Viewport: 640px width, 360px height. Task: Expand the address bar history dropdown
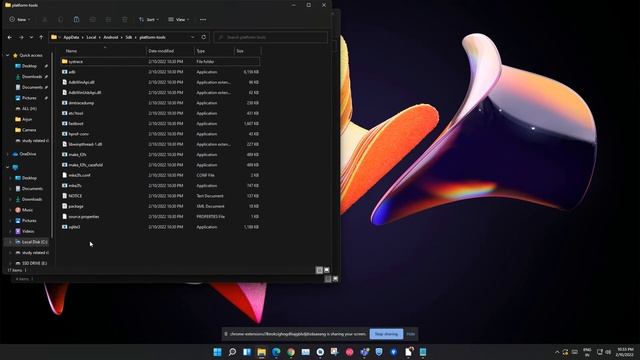[x=193, y=37]
